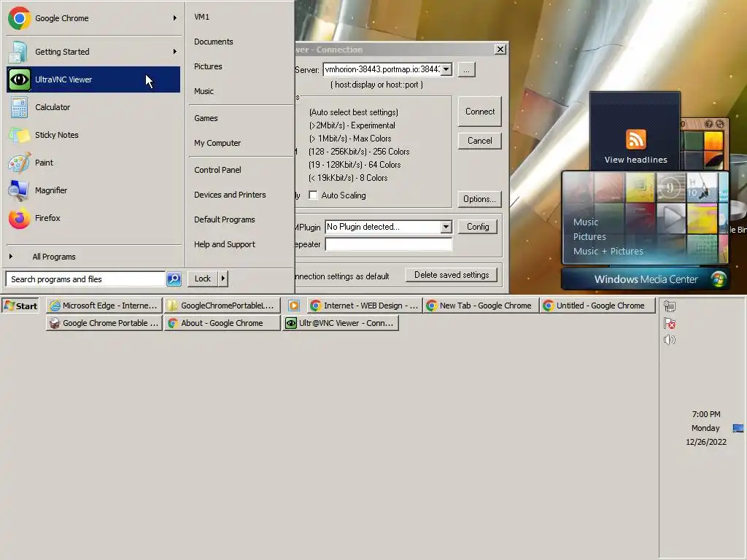This screenshot has height=560, width=747.
Task: Select Music in Media Center gadget
Action: (586, 222)
